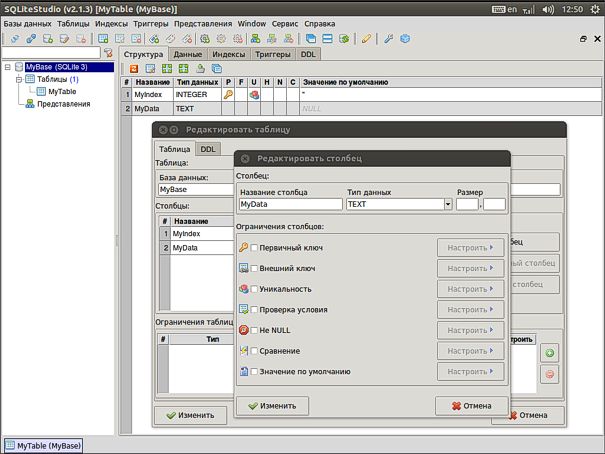Clear the database tree filter icon
This screenshot has height=454, width=605.
click(108, 53)
